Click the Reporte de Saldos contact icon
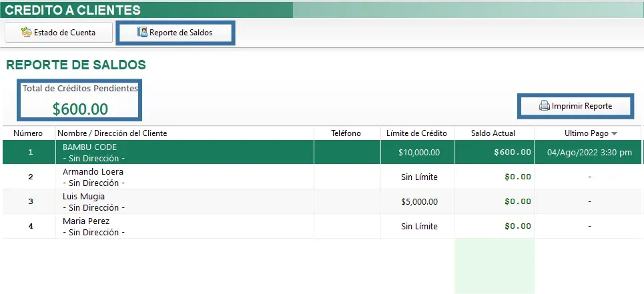This screenshot has height=294, width=644. point(142,33)
